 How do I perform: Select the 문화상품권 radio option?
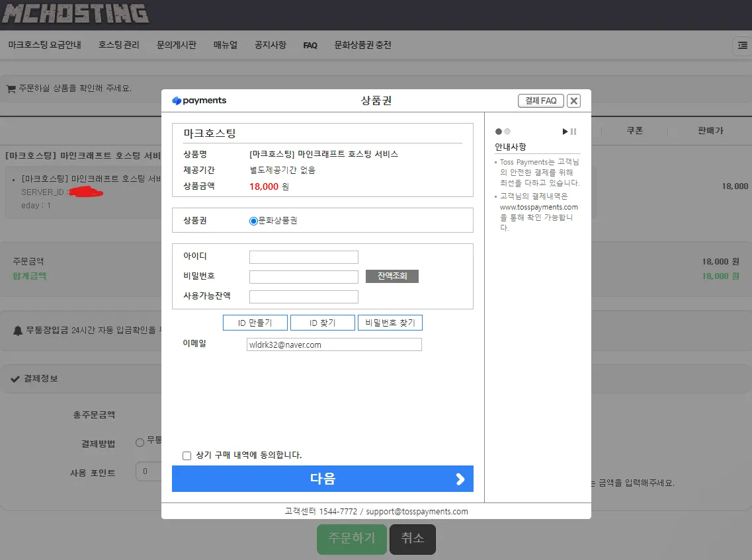point(253,221)
